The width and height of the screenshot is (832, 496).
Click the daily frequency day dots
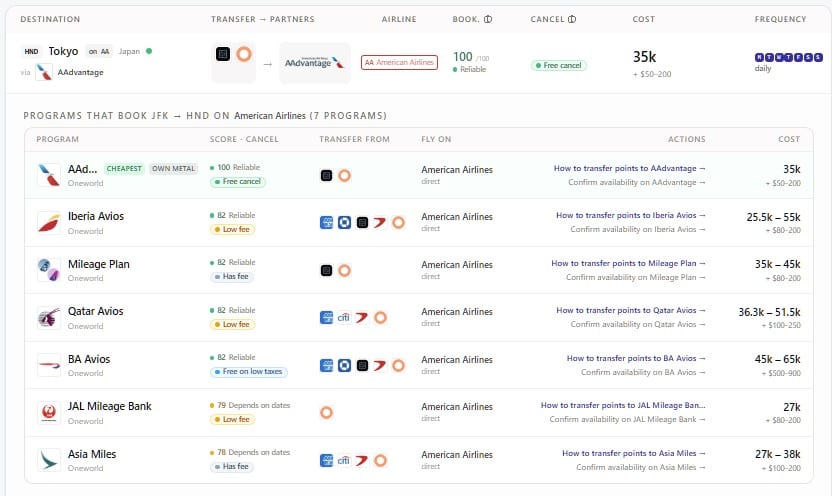coord(788,57)
